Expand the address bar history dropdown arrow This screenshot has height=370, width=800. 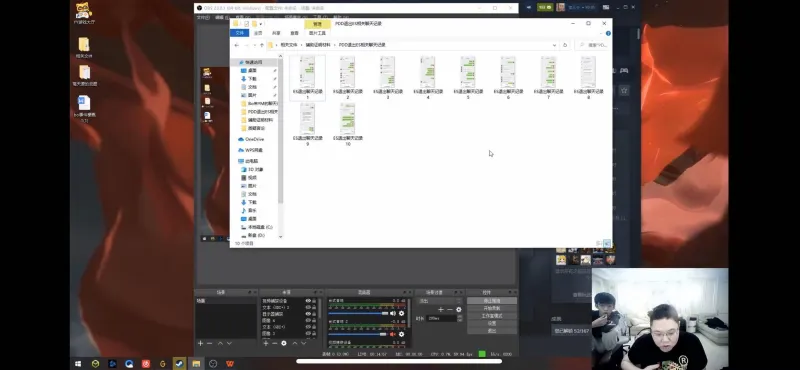point(554,45)
